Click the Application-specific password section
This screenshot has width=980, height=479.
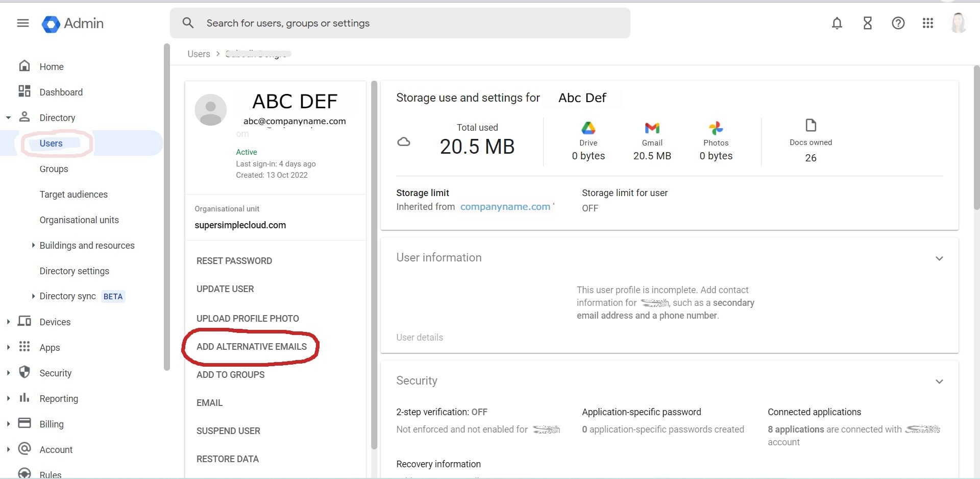pos(663,420)
